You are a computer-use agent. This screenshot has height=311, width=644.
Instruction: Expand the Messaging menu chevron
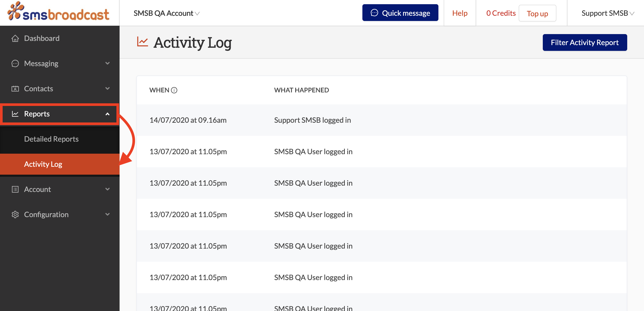[x=108, y=63]
